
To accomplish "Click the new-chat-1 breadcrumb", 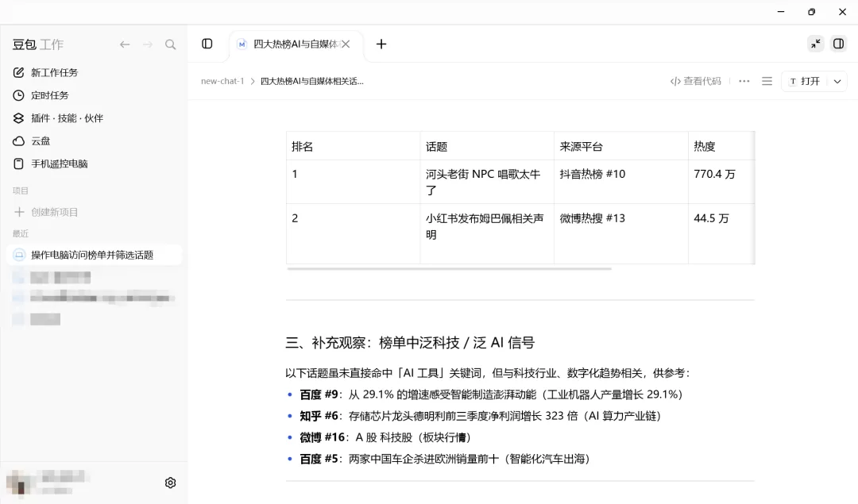I will click(x=222, y=82).
